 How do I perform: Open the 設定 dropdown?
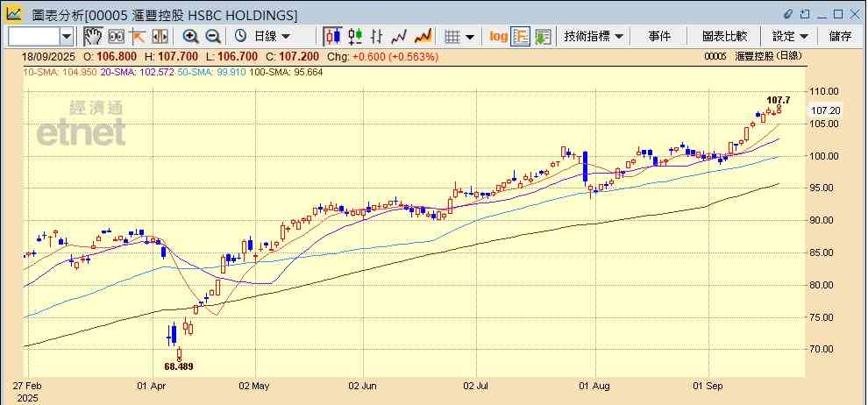[x=791, y=37]
